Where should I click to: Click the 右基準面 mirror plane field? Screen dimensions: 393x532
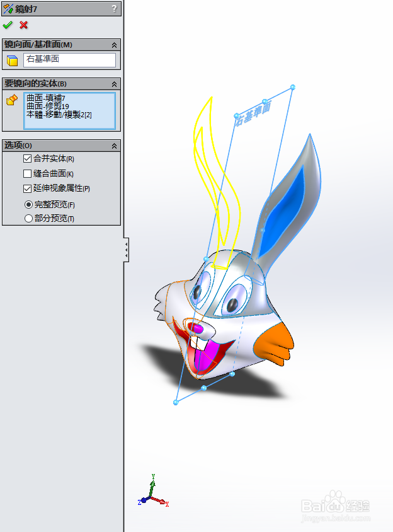click(x=69, y=60)
